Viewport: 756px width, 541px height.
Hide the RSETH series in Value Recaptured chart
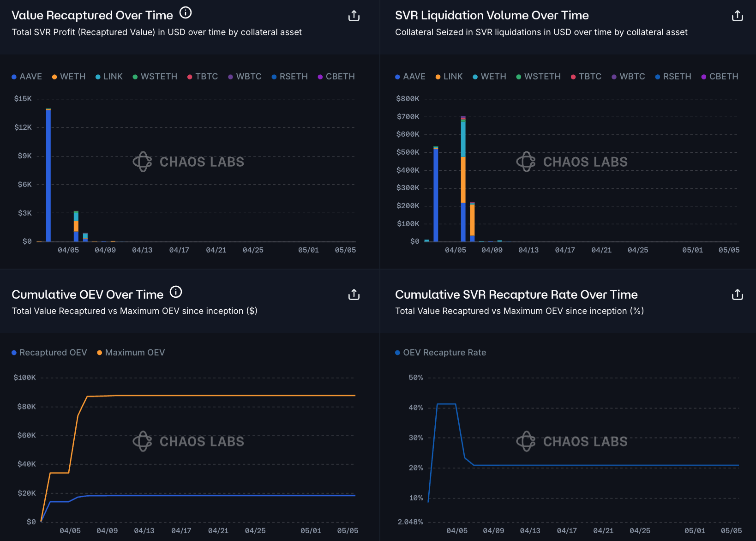[x=289, y=77]
